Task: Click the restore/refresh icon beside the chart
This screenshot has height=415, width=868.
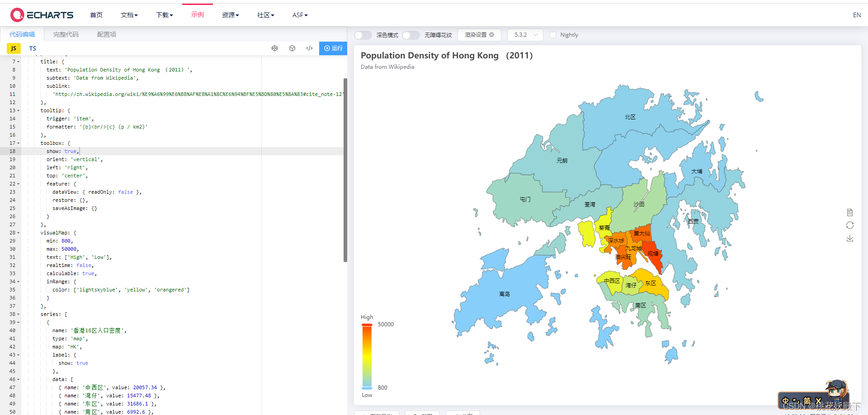Action: click(850, 225)
